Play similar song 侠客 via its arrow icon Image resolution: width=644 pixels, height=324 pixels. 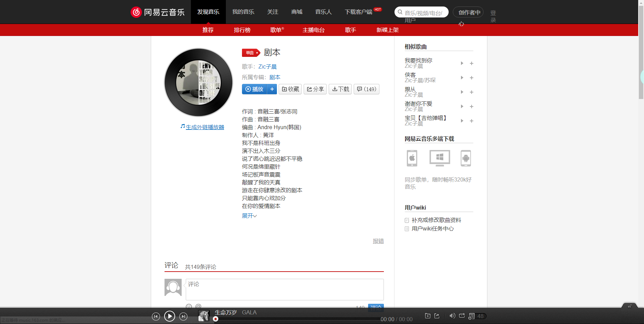point(462,78)
